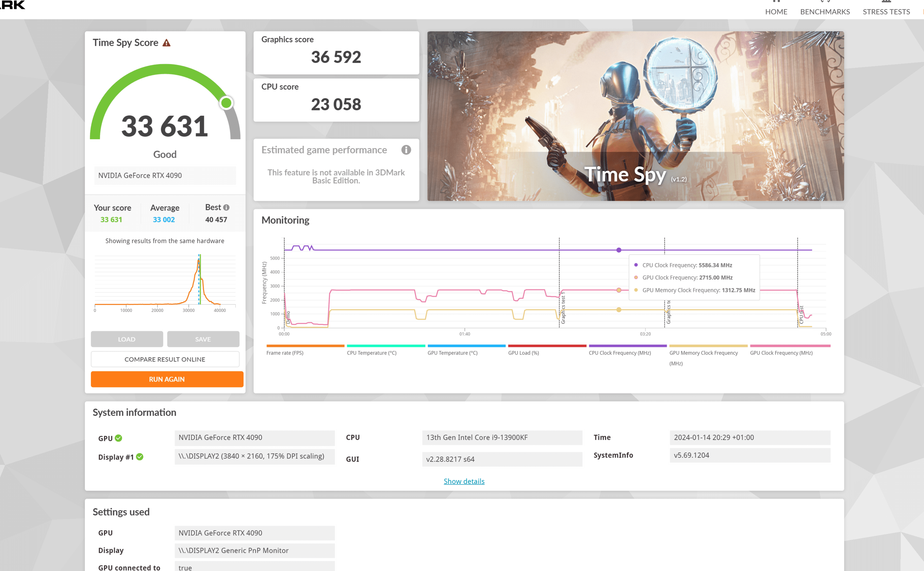The width and height of the screenshot is (924, 571).
Task: Click the Settings used heading
Action: click(121, 512)
